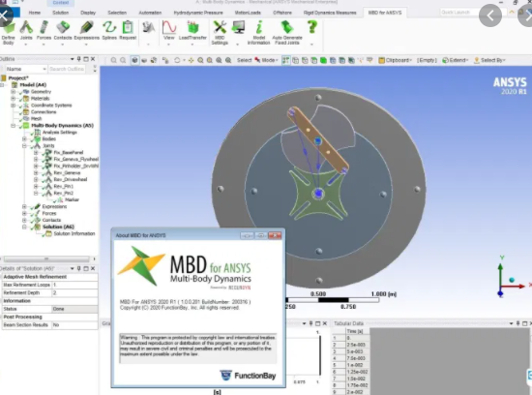Image resolution: width=532 pixels, height=395 pixels.
Task: Click Beam Section Results value No
Action: click(x=74, y=325)
